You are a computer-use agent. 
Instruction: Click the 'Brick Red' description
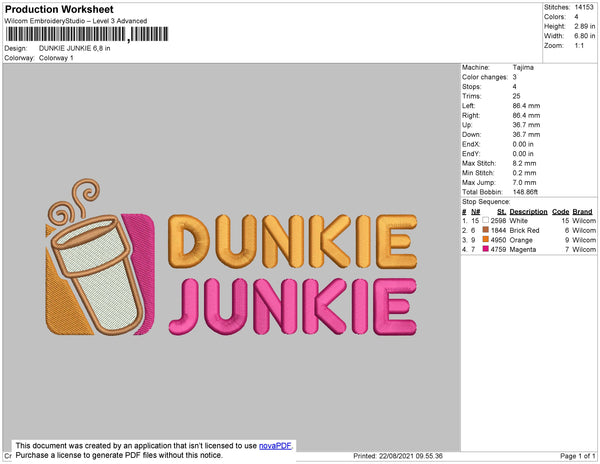pyautogui.click(x=524, y=230)
